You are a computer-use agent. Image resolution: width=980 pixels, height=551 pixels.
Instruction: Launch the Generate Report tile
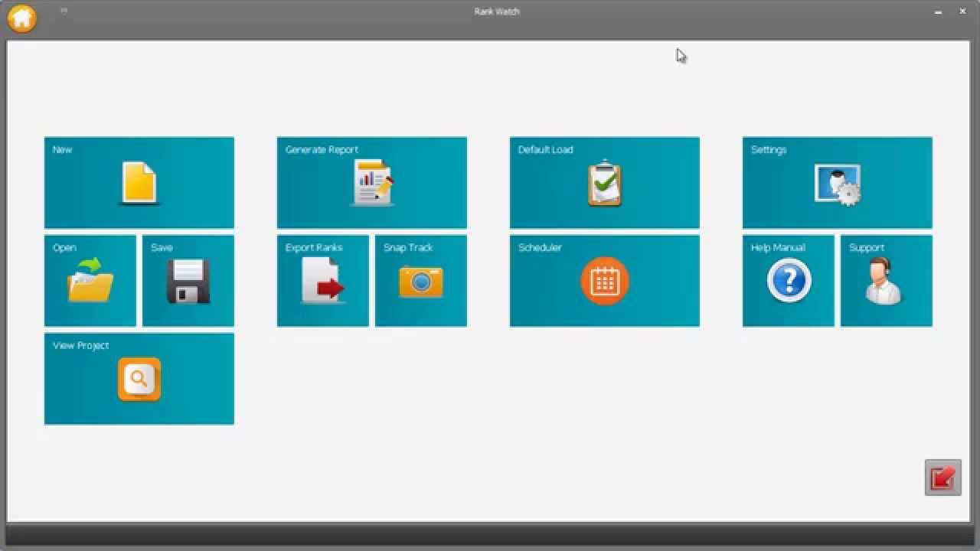coord(372,183)
